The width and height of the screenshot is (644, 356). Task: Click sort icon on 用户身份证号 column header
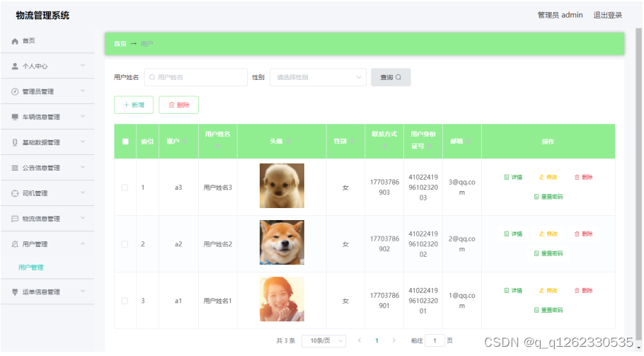click(429, 147)
